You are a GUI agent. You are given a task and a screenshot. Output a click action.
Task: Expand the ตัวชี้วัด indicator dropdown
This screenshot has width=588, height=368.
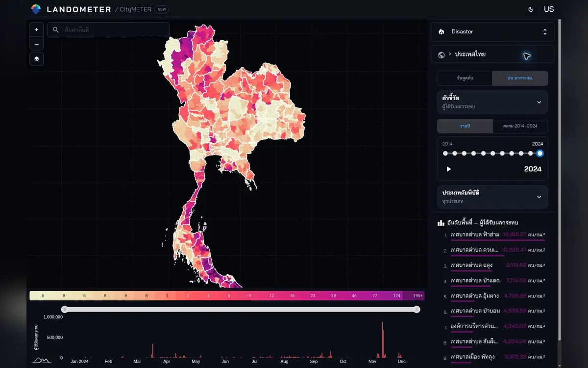coord(492,102)
